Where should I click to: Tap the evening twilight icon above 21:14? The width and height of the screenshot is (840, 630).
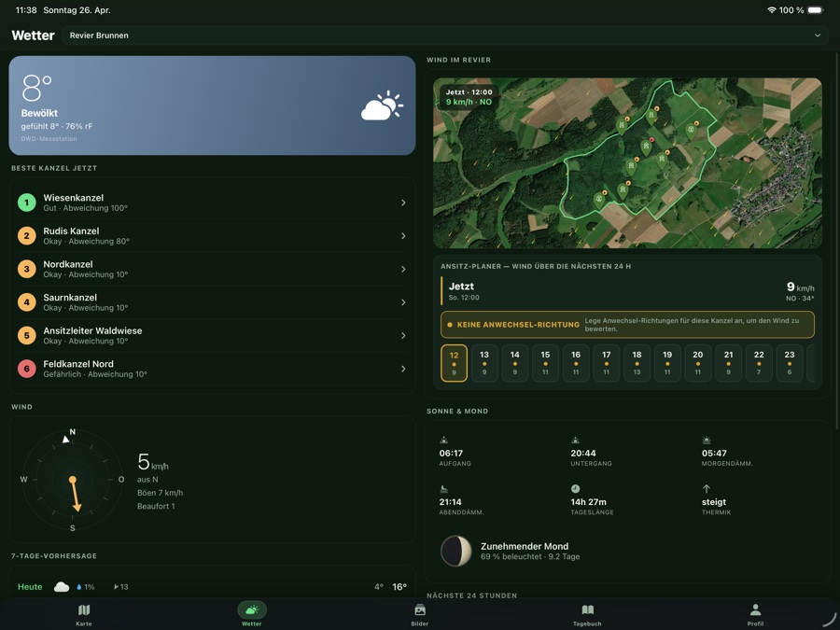click(443, 489)
